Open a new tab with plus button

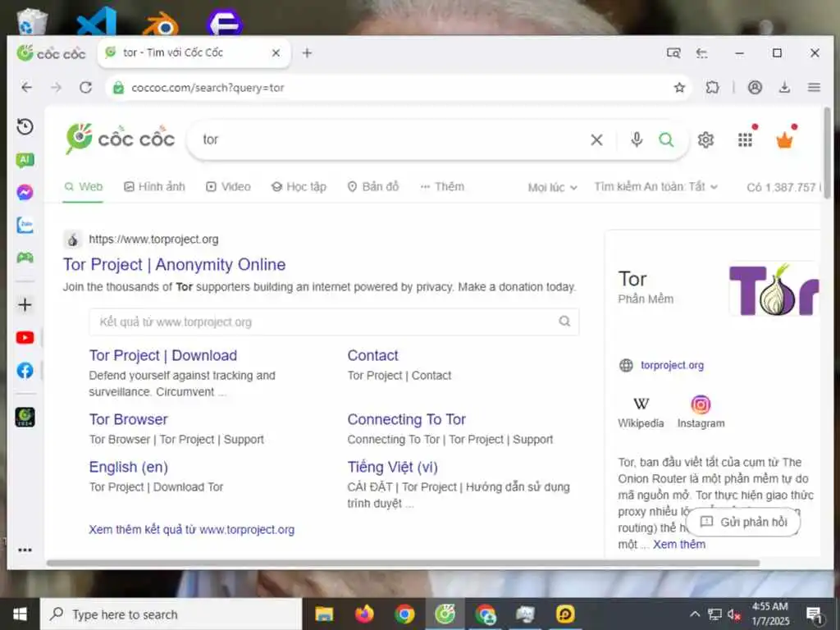coord(307,52)
